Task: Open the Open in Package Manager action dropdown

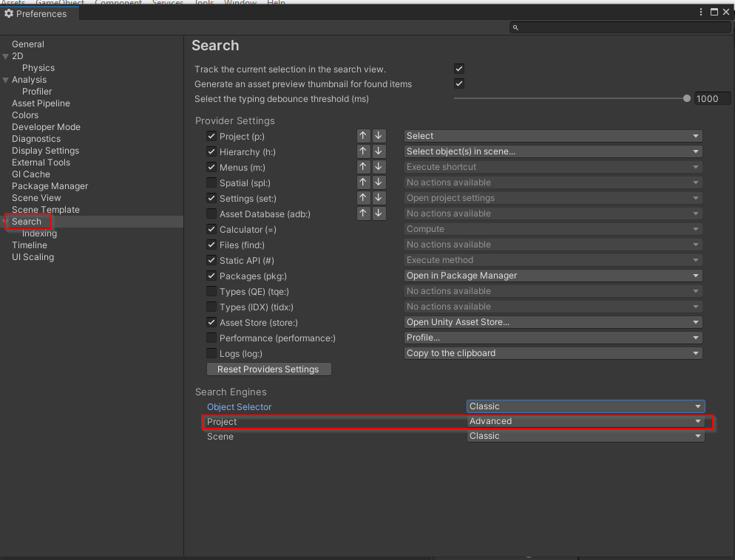Action: point(550,275)
